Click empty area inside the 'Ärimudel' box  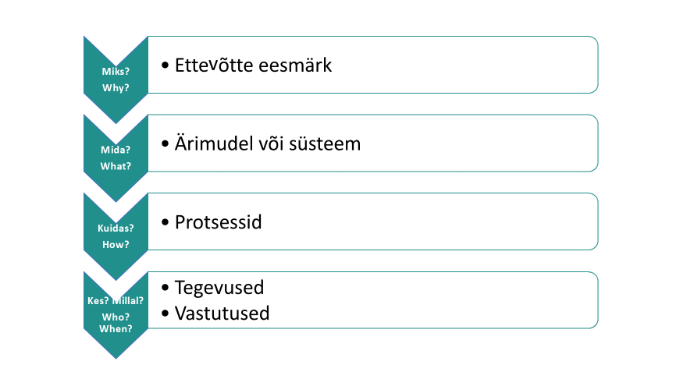(x=477, y=143)
